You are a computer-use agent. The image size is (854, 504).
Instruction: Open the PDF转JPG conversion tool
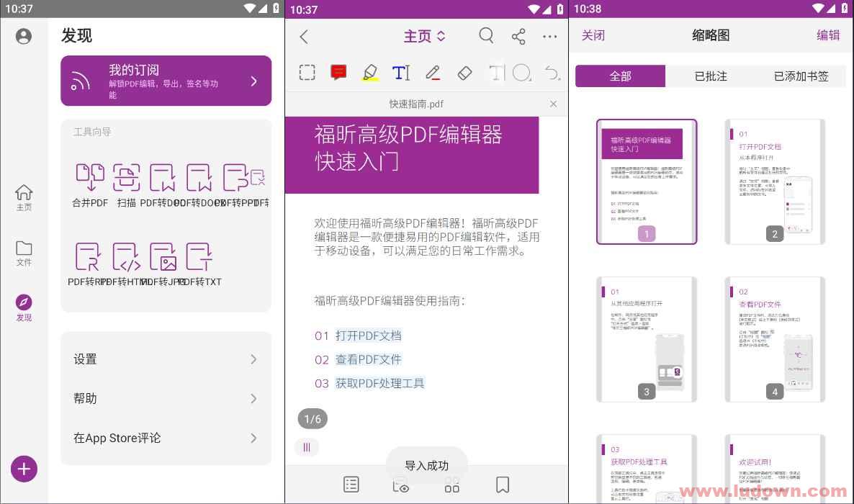coord(163,264)
